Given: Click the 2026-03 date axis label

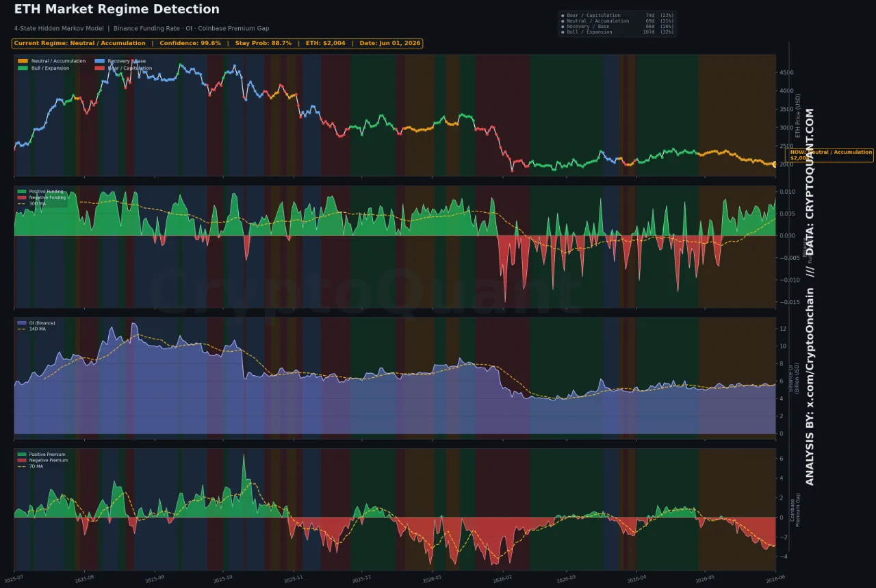Looking at the screenshot, I should click(566, 578).
